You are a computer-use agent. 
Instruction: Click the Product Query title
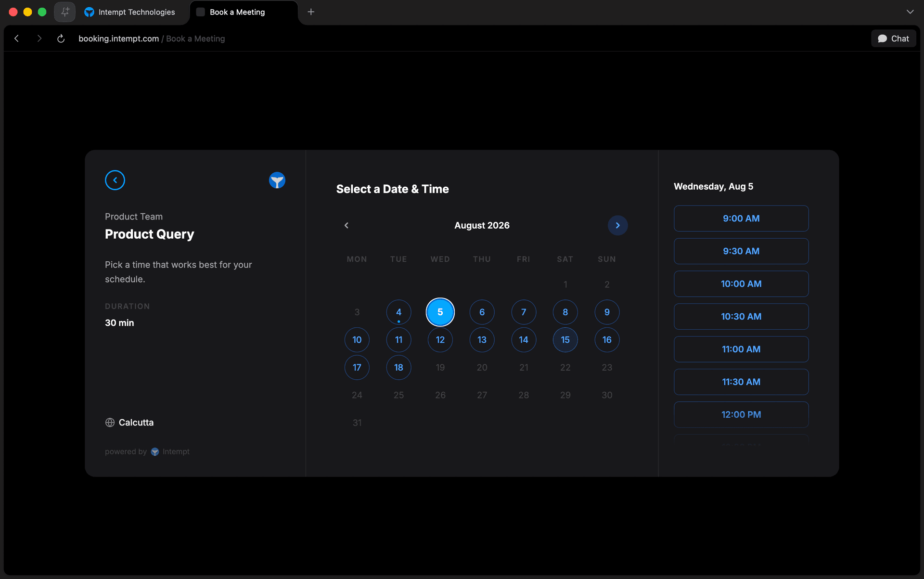(x=150, y=234)
